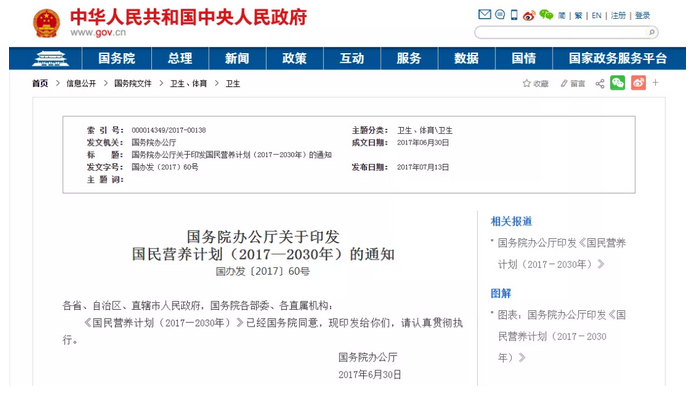
Task: Click the 登录 login link
Action: pyautogui.click(x=642, y=16)
